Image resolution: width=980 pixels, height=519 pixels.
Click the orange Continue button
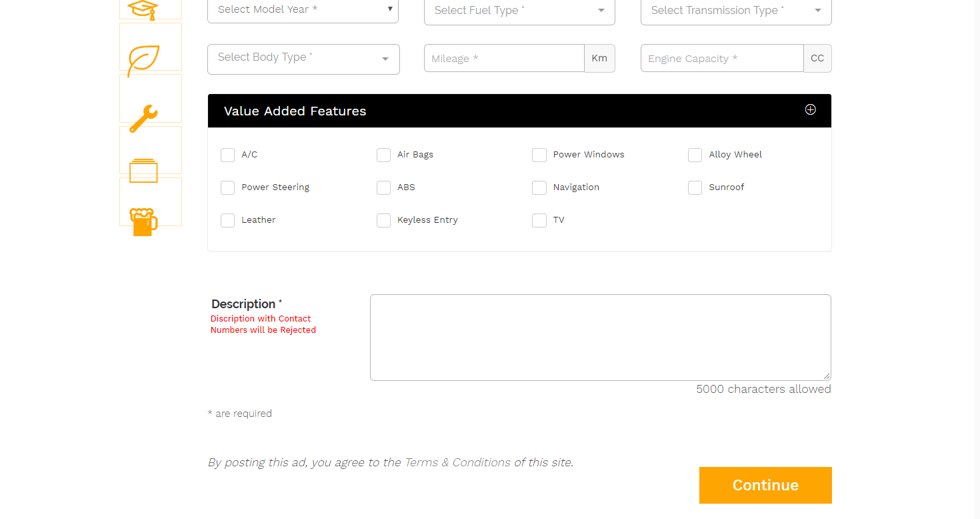[x=765, y=485]
